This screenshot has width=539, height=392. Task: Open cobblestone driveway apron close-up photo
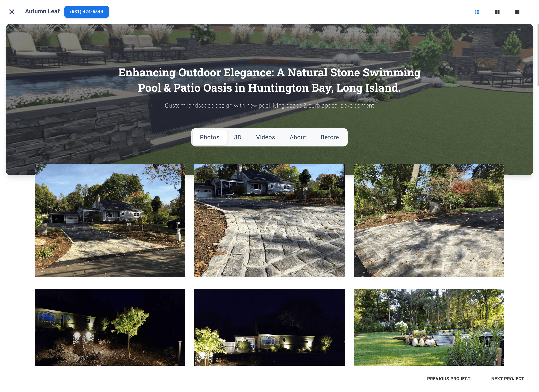(x=269, y=221)
